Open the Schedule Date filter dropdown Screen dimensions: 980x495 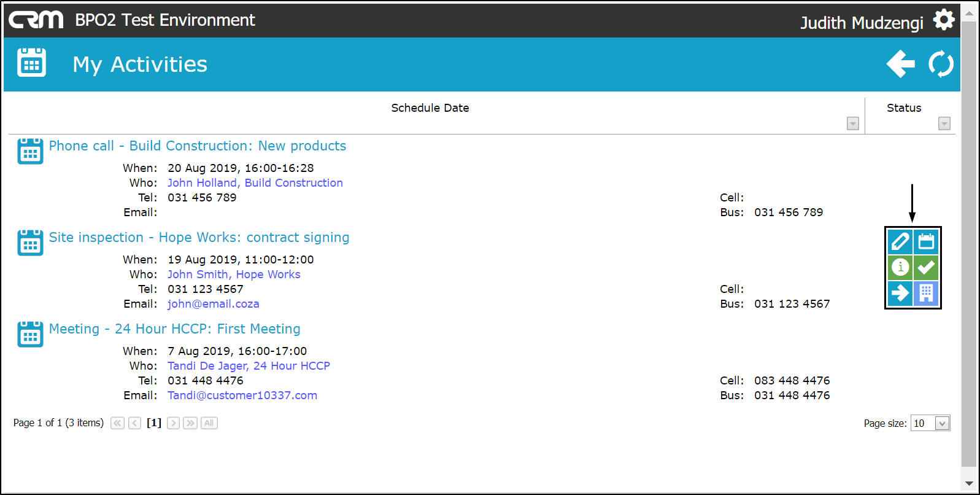tap(852, 123)
